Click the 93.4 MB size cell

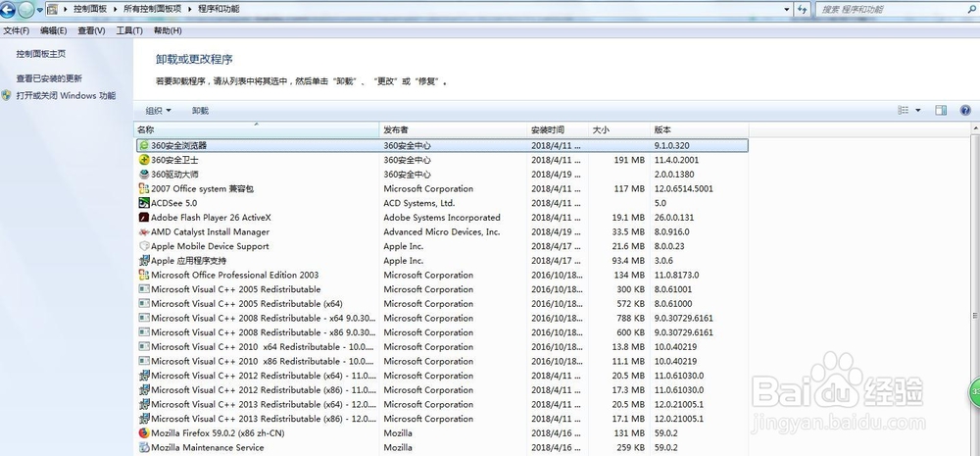[627, 261]
